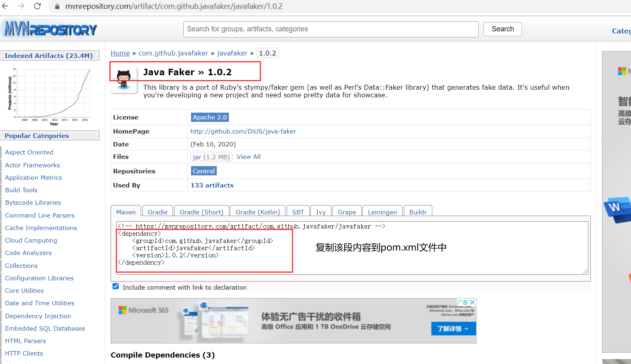Open the Grape tab
The image size is (631, 364).
click(x=347, y=212)
